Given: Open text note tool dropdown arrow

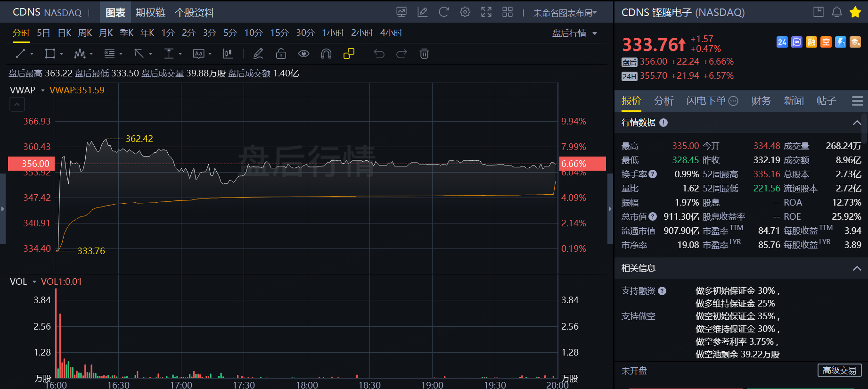Looking at the screenshot, I should point(210,54).
